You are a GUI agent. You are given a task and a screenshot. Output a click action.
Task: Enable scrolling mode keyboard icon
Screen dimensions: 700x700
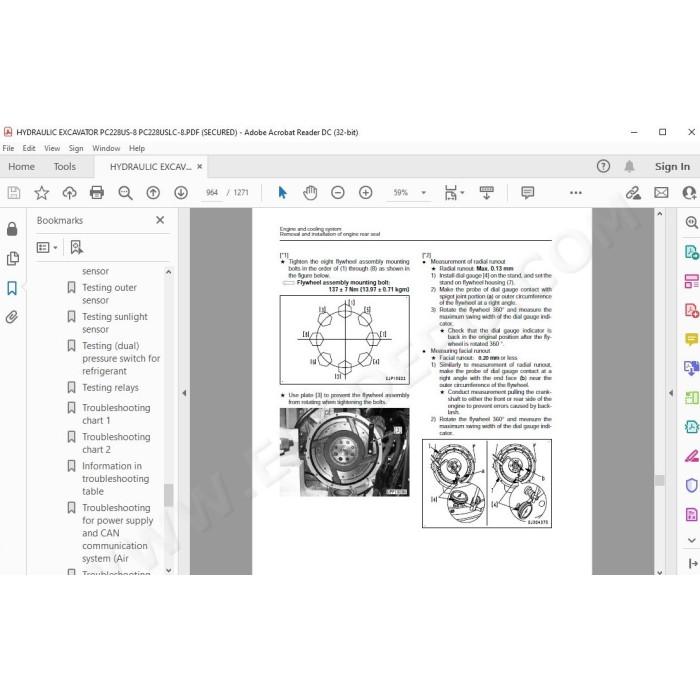[x=487, y=193]
